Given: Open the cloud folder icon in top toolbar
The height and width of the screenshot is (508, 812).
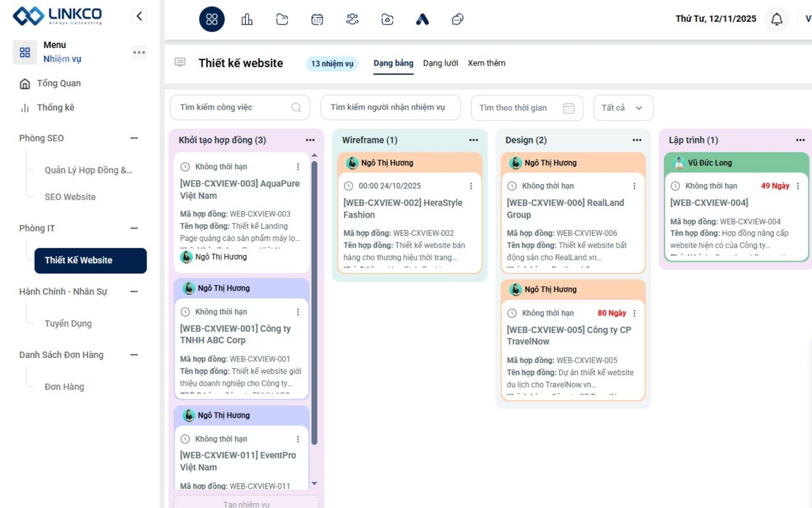Looking at the screenshot, I should (387, 19).
